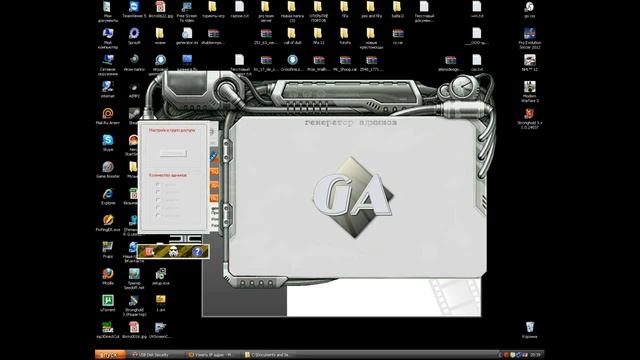The image size is (640, 360).
Task: Select the Fraps desktop icon
Action: [x=108, y=250]
